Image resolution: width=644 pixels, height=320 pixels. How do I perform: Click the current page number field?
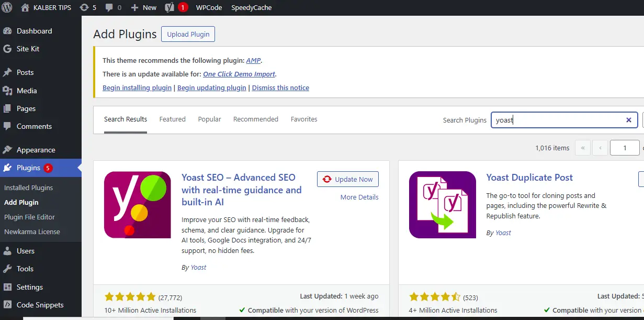(x=625, y=148)
